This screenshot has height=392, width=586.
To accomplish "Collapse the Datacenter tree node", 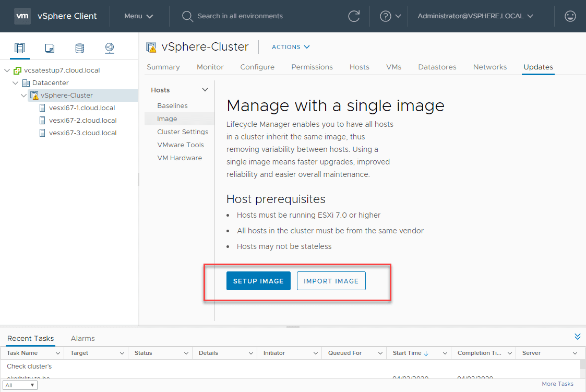I will pyautogui.click(x=15, y=82).
